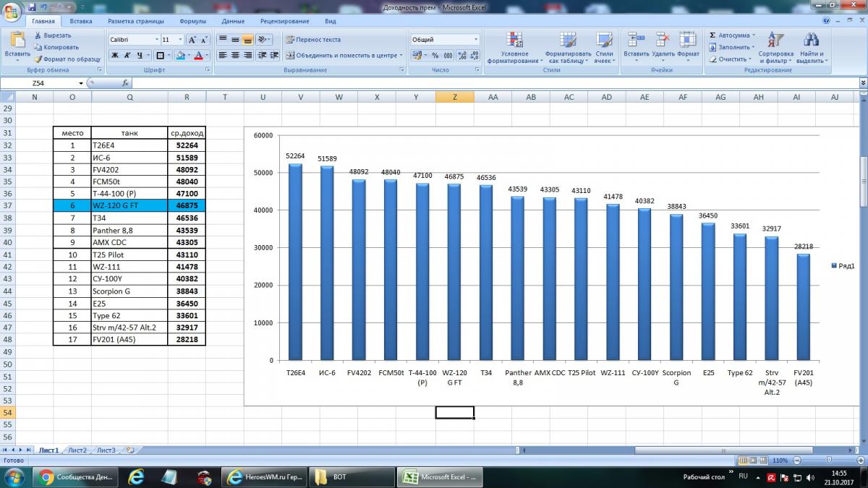Open the Name Box dropdown arrow
The image size is (868, 488).
pos(90,83)
